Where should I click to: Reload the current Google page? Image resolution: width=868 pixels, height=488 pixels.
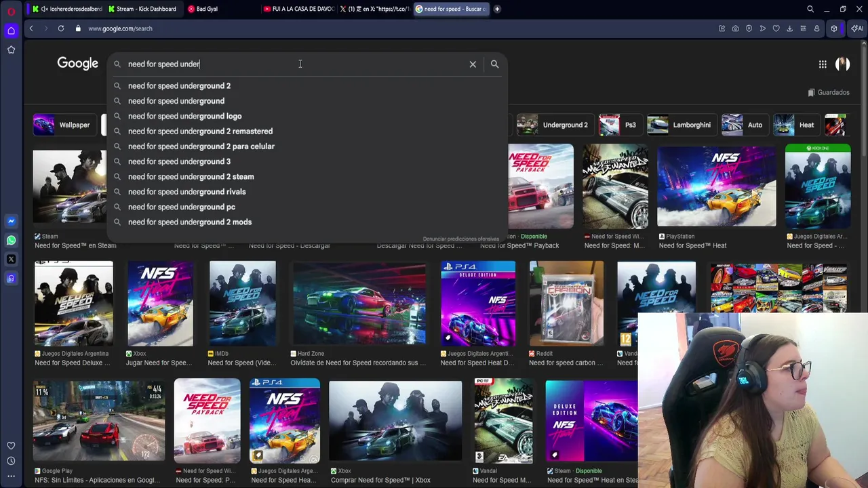click(x=61, y=28)
